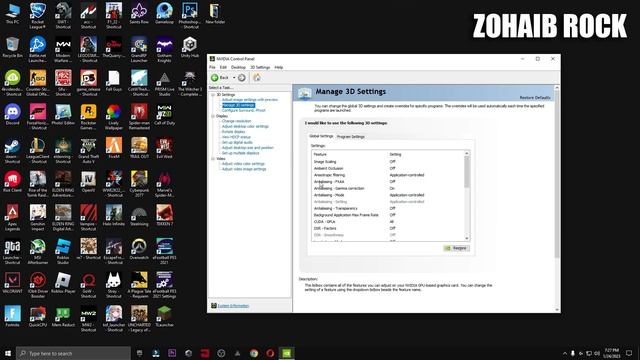Open Adjust desktop color settings task
The image size is (640, 360).
coord(245,127)
